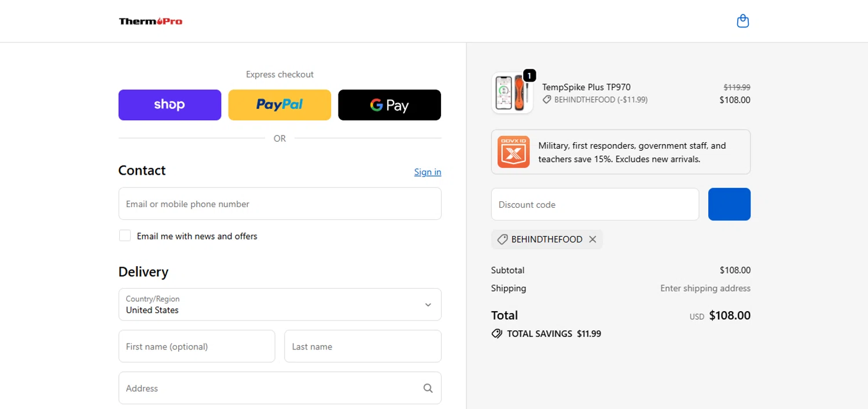Remove the BEHINDTHEFOOD discount code

tap(593, 239)
